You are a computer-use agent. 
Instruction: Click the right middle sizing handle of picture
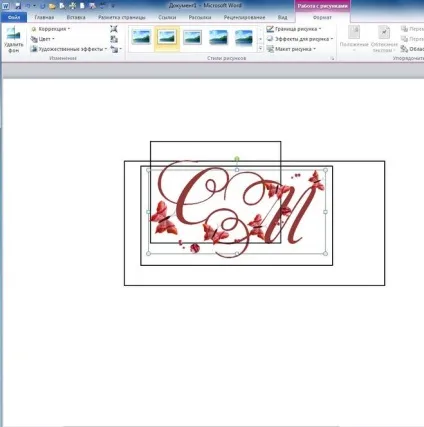point(325,212)
